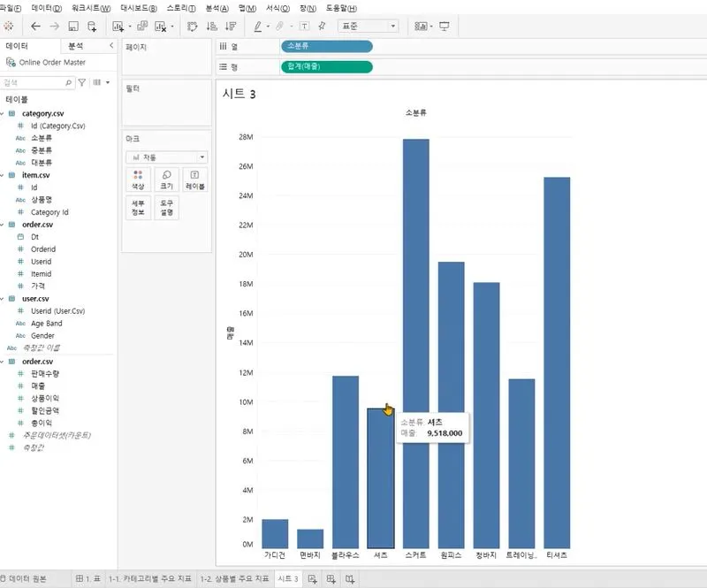Click the 크기 (size) marks card button
Image resolution: width=707 pixels, height=588 pixels.
pyautogui.click(x=166, y=179)
